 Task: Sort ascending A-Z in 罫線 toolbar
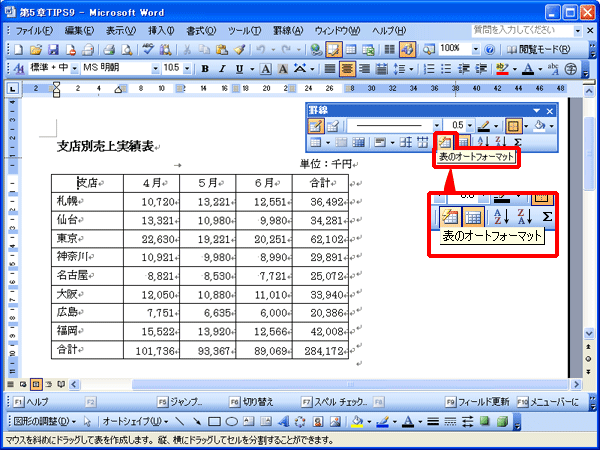coord(483,142)
